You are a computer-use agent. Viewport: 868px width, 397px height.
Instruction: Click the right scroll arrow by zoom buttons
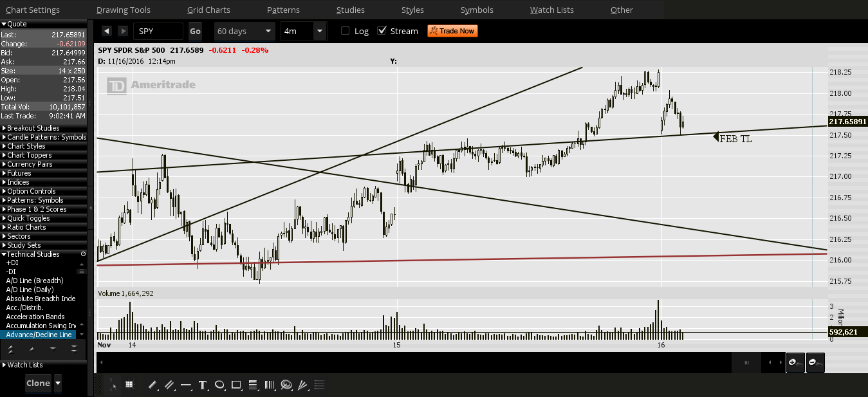pos(780,363)
